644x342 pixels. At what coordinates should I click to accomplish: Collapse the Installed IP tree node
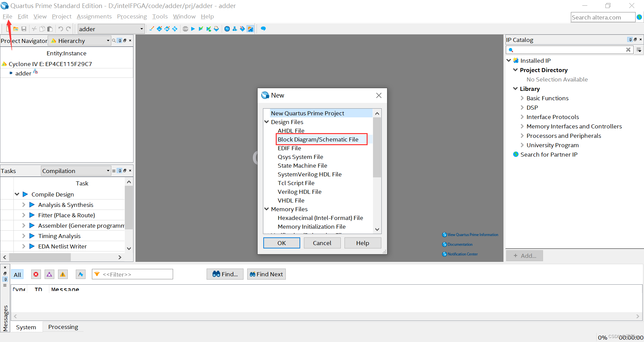[x=508, y=60]
